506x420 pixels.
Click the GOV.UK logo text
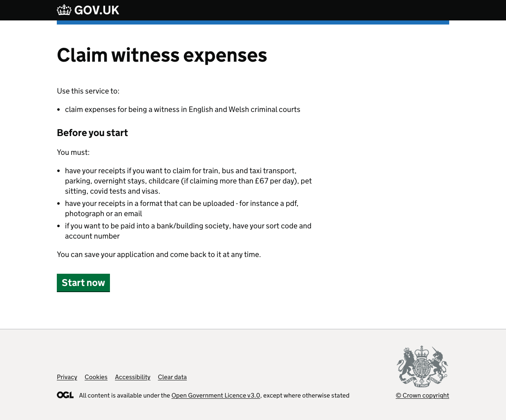tap(96, 10)
